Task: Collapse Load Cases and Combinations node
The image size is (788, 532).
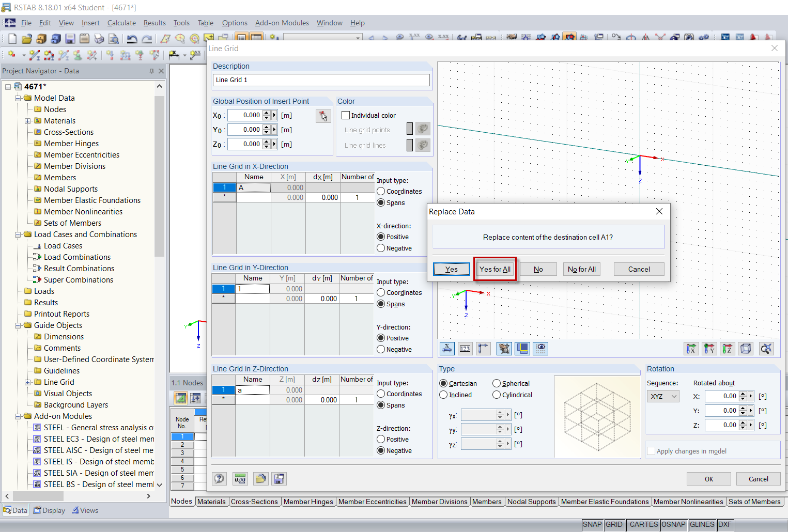Action: click(18, 234)
